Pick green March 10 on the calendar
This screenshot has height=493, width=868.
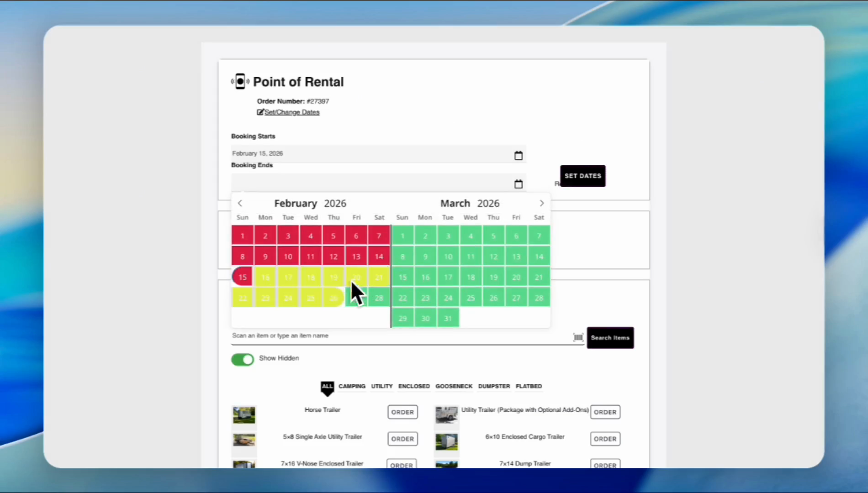[448, 257]
